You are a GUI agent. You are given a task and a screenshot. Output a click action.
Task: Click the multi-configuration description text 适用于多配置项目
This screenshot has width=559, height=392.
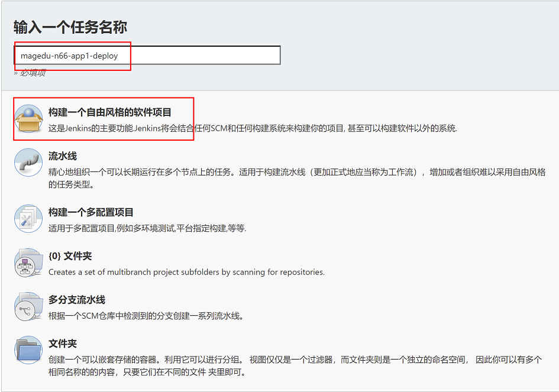147,228
